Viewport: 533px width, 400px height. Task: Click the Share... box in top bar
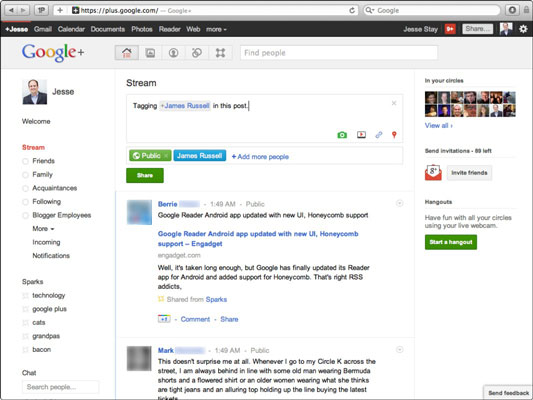point(477,29)
